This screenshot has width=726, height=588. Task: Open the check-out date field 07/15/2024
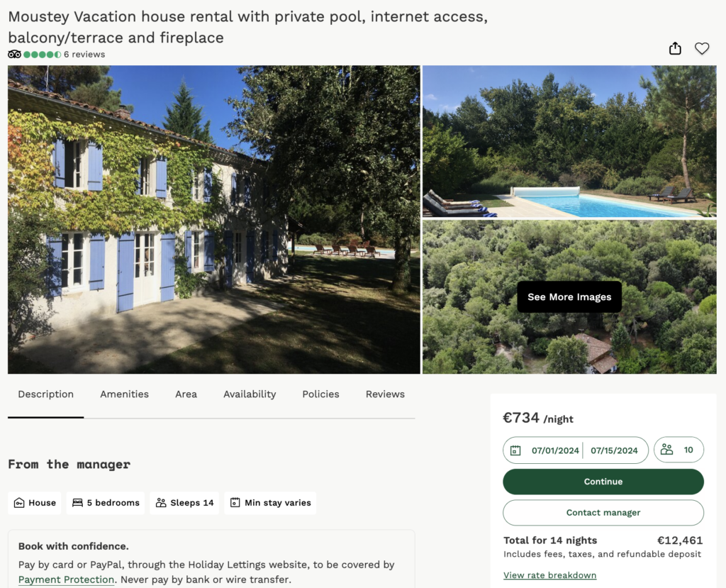(x=615, y=450)
